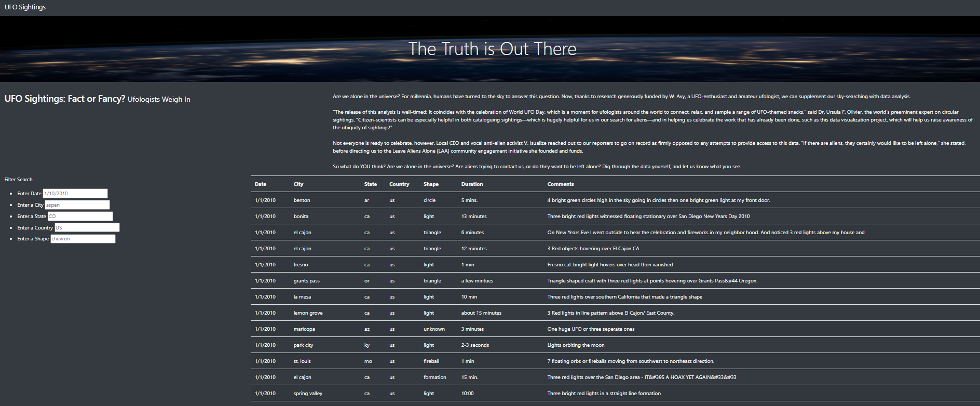Click the Country column header
This screenshot has width=980, height=406.
(x=399, y=184)
